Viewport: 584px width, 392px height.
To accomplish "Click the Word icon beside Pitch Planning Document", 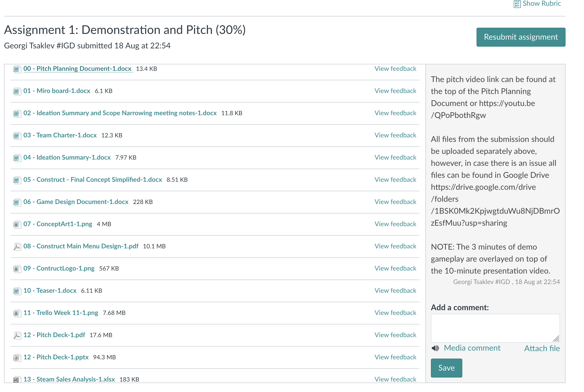I will coord(16,69).
